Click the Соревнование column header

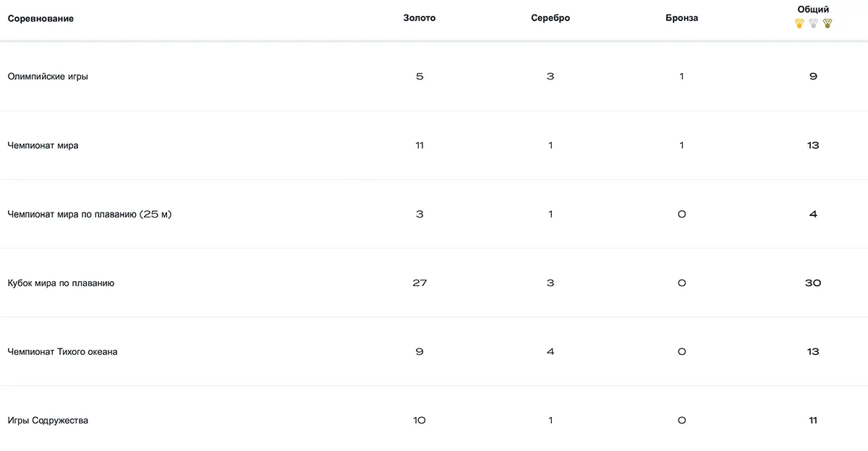tap(41, 18)
